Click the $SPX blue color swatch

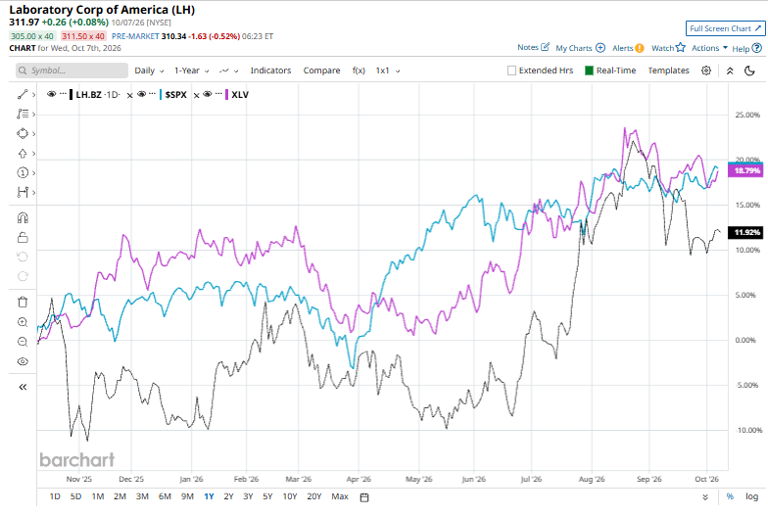click(x=161, y=94)
